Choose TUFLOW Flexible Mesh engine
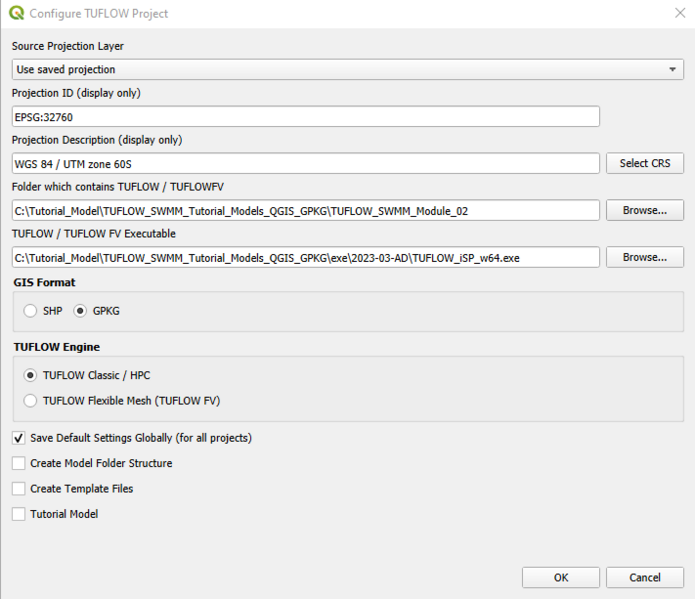This screenshot has height=599, width=695. click(30, 400)
